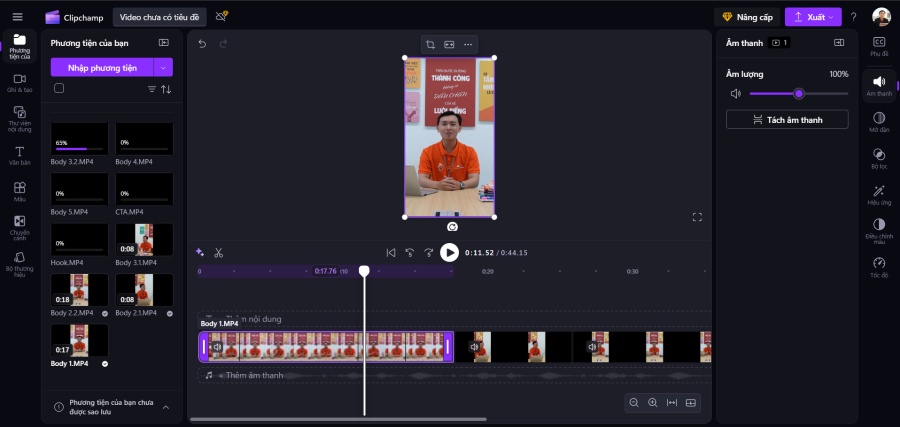Mute the volume speaker icon
The width and height of the screenshot is (900, 427).
(735, 94)
